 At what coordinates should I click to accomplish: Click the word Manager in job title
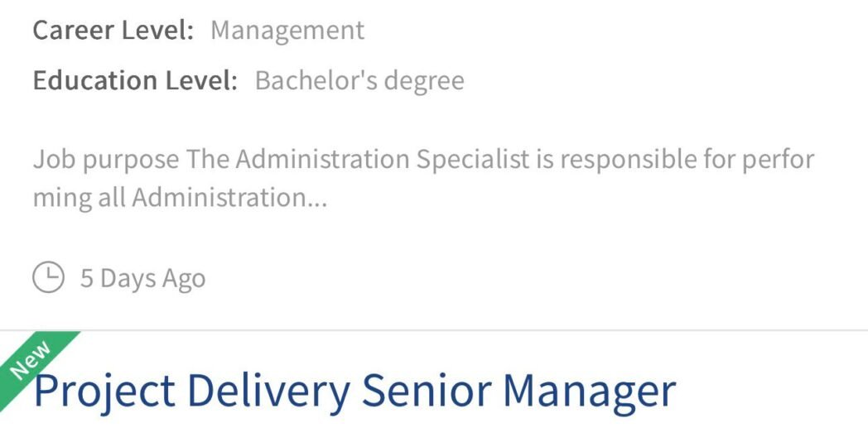[590, 391]
